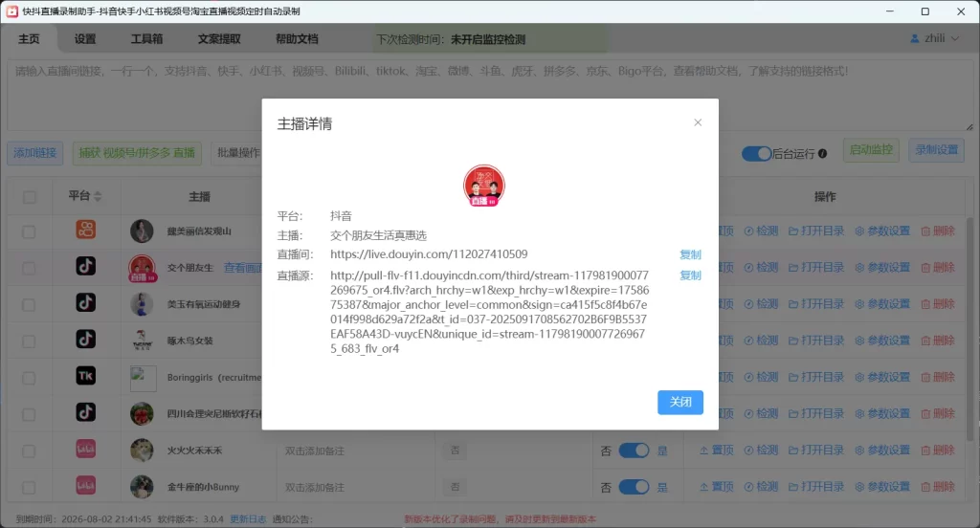Click 置顶 in the 金牛座的小Bunny row
The image size is (980, 528).
click(x=716, y=487)
